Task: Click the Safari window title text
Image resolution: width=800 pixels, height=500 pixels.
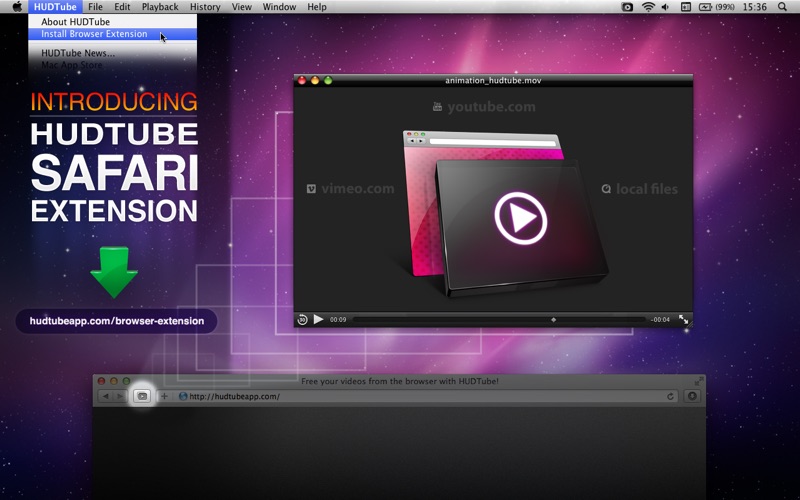Action: 399,381
